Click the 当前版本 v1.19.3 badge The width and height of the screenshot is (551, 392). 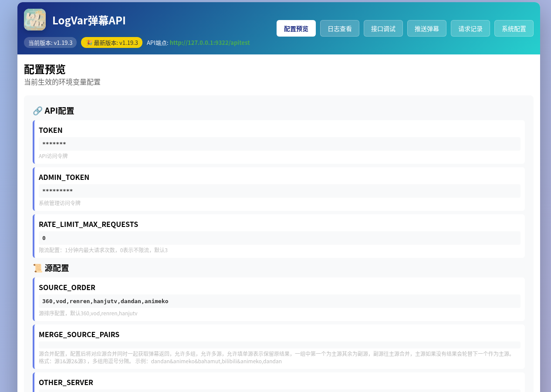[51, 43]
